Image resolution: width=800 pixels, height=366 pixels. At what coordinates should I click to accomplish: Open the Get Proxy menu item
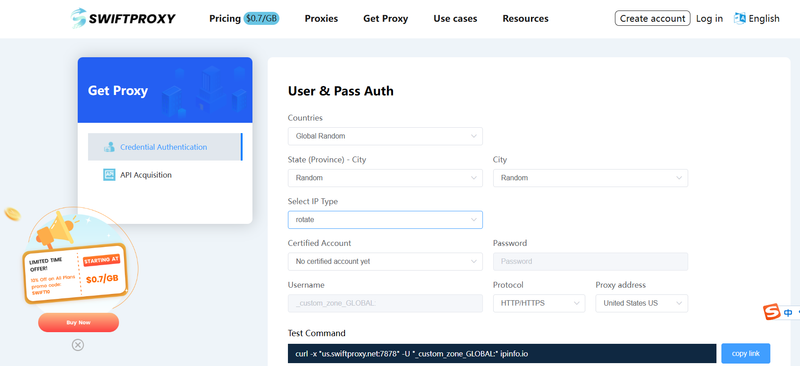[386, 18]
